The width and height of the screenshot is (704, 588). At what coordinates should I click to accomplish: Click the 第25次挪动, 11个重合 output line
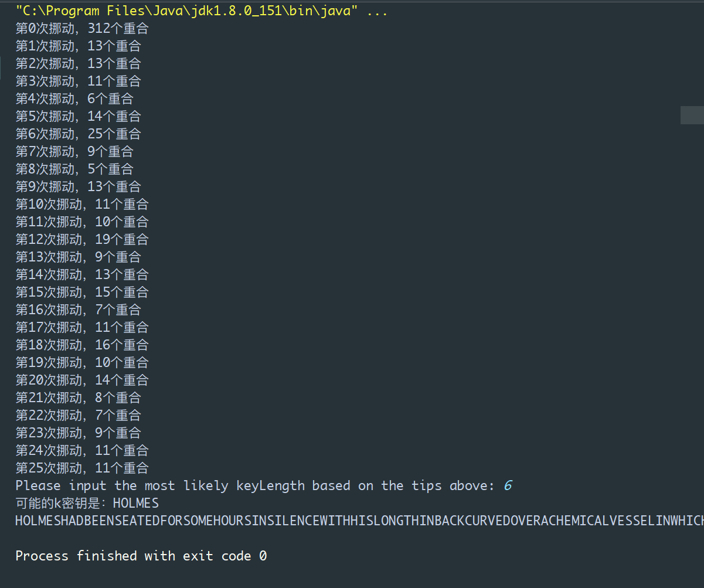click(x=82, y=468)
